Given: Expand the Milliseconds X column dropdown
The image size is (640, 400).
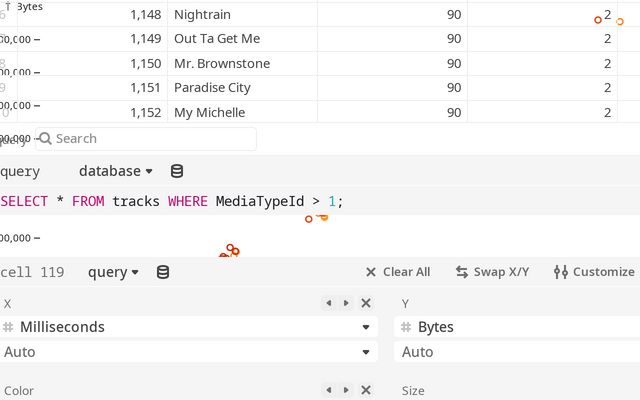Looking at the screenshot, I should [366, 327].
